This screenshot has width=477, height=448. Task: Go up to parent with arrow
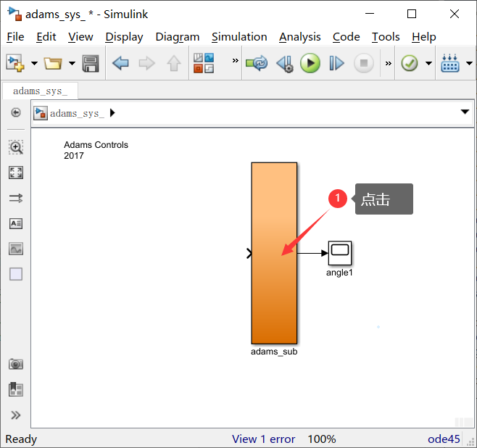(174, 63)
